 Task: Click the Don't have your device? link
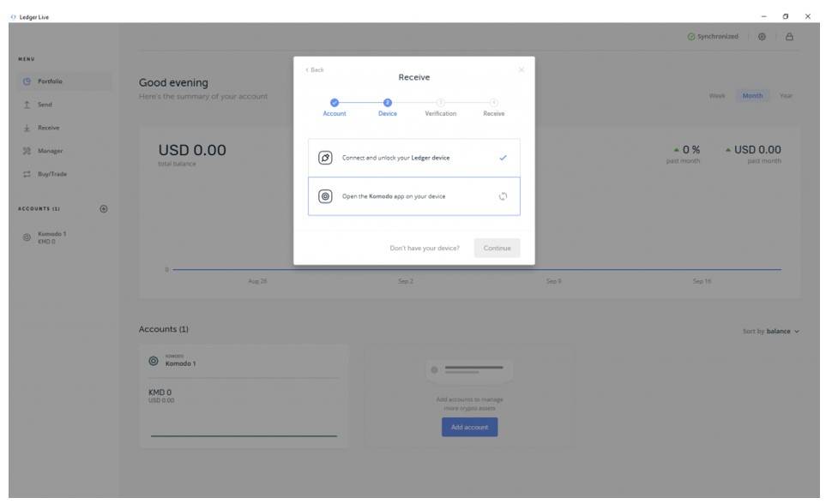(x=425, y=248)
